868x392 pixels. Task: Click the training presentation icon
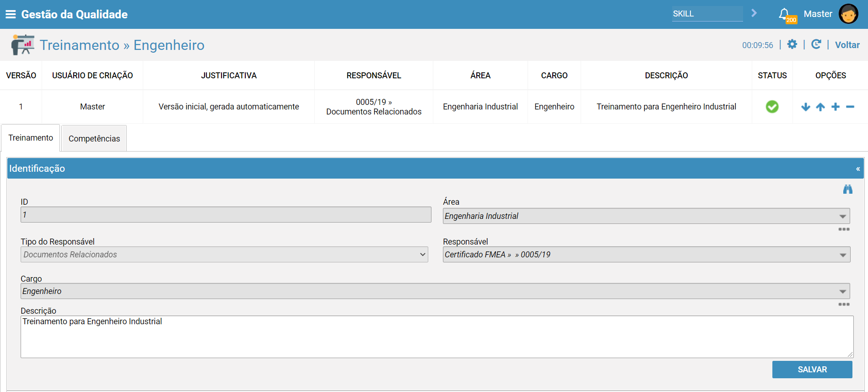point(22,45)
